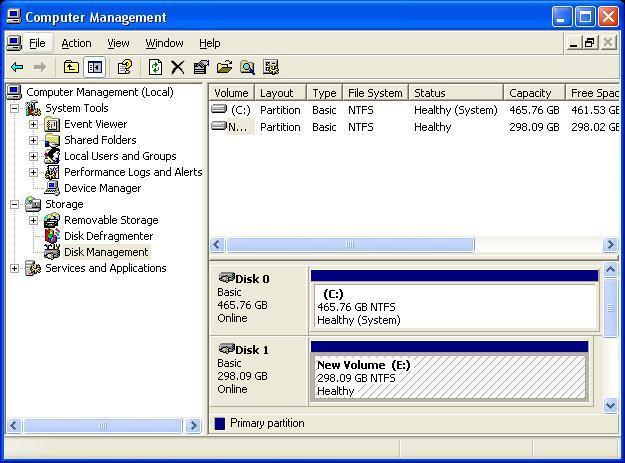This screenshot has width=625, height=463.
Task: Click the Removable Storage icon
Action: point(52,220)
